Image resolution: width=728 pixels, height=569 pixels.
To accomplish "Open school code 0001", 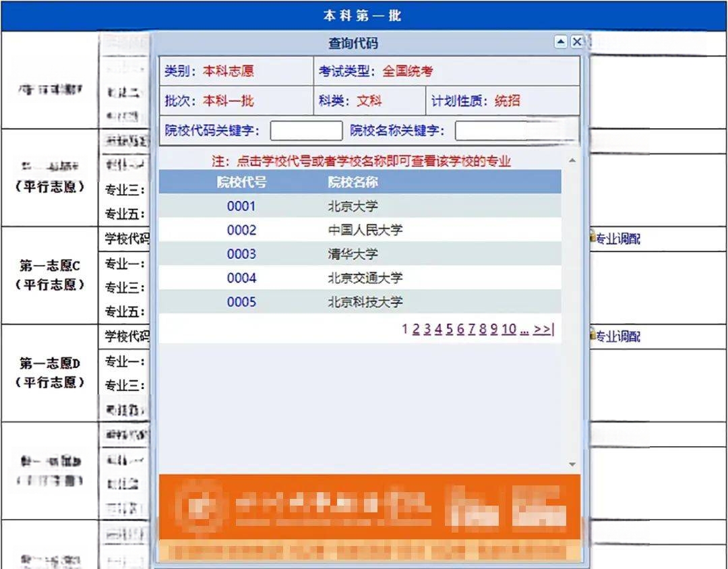I will pyautogui.click(x=241, y=206).
